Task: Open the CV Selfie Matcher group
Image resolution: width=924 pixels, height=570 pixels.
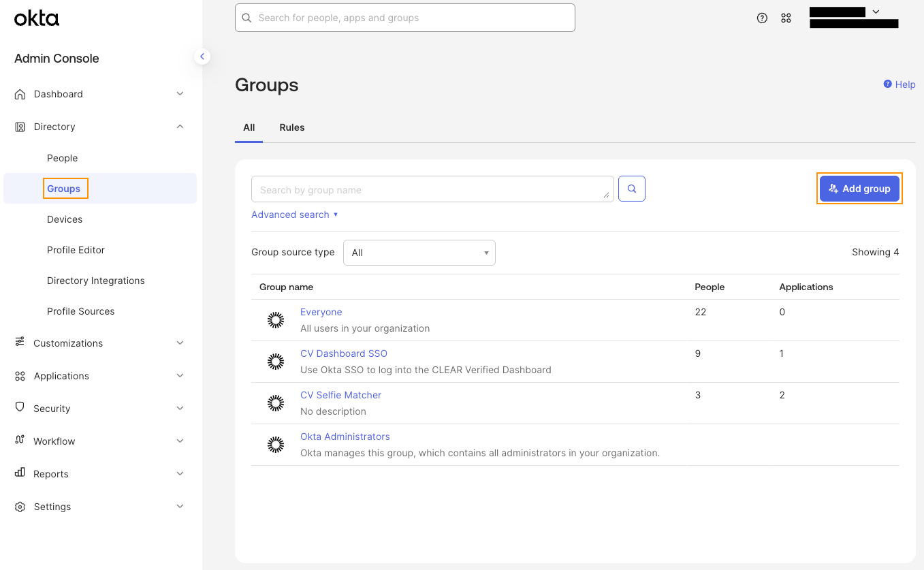Action: tap(341, 395)
